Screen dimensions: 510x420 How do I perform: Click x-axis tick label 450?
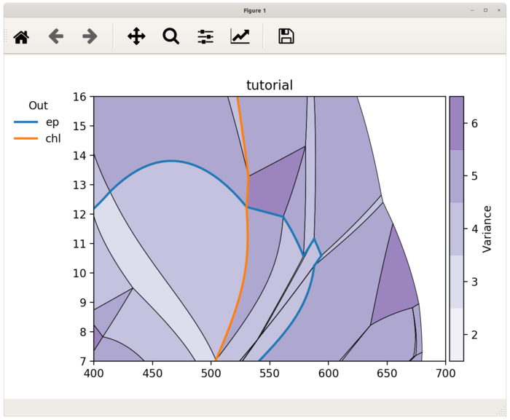pos(152,373)
